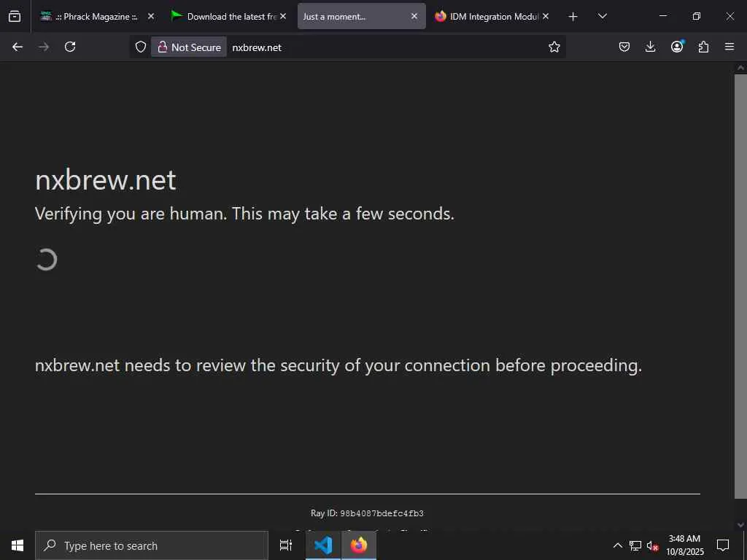Bookmark this page with star icon
Image resolution: width=747 pixels, height=560 pixels.
[x=554, y=47]
